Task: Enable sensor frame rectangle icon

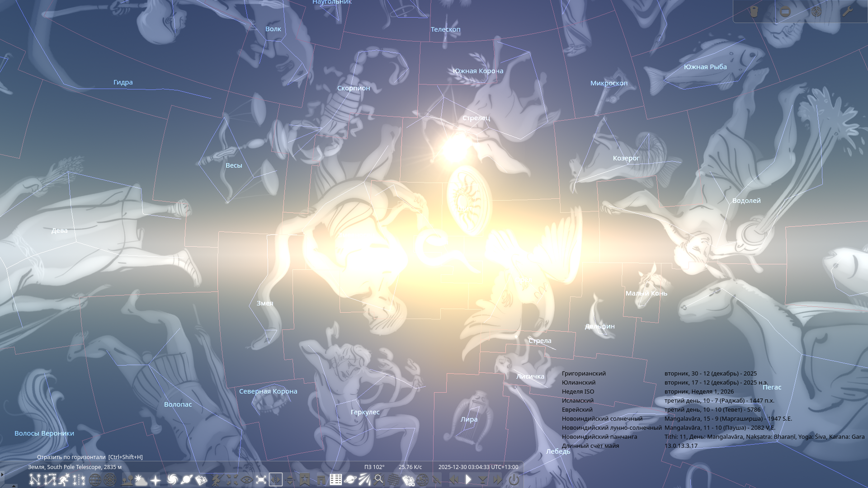Action: [x=785, y=12]
